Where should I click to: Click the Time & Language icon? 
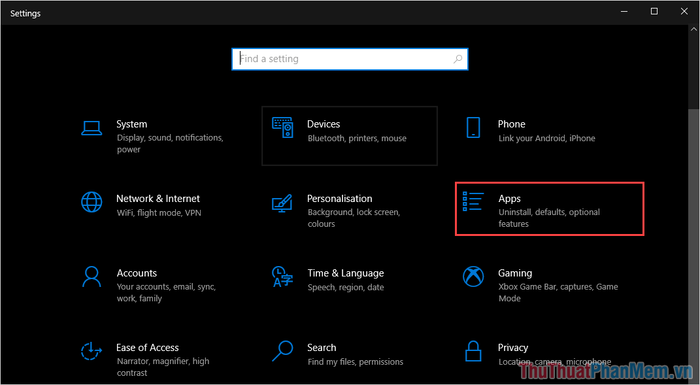pyautogui.click(x=283, y=277)
